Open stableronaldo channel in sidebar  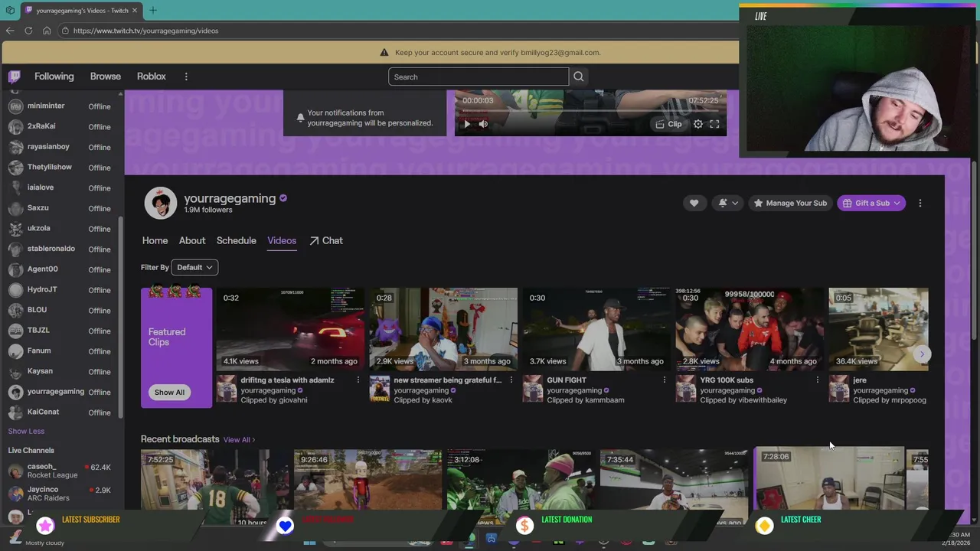pos(61,249)
